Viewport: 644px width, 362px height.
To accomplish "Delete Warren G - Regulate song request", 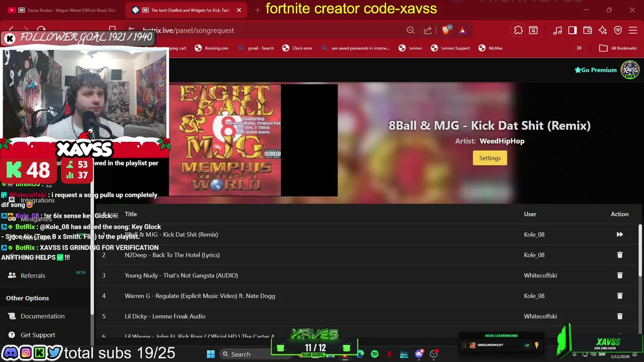I will coord(619,296).
